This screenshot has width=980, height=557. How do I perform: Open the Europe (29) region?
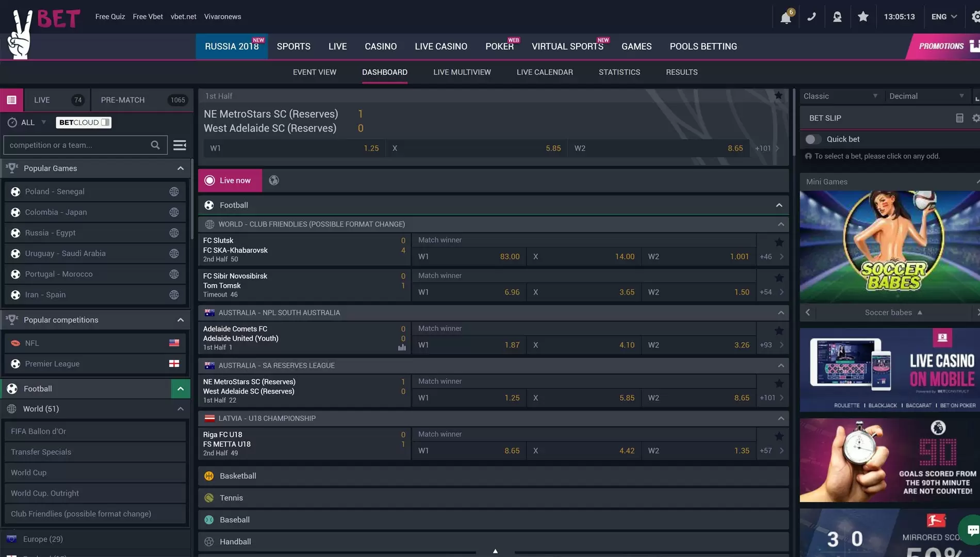(95, 539)
